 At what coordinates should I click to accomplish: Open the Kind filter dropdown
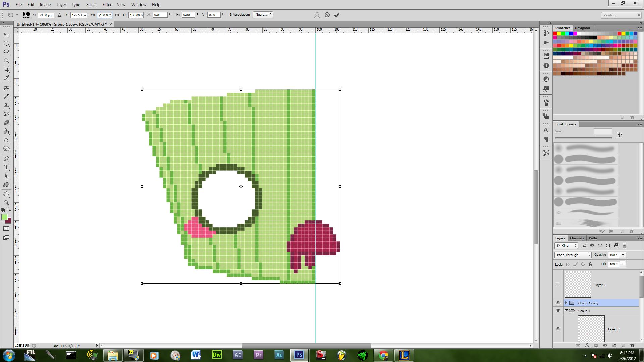(x=566, y=246)
